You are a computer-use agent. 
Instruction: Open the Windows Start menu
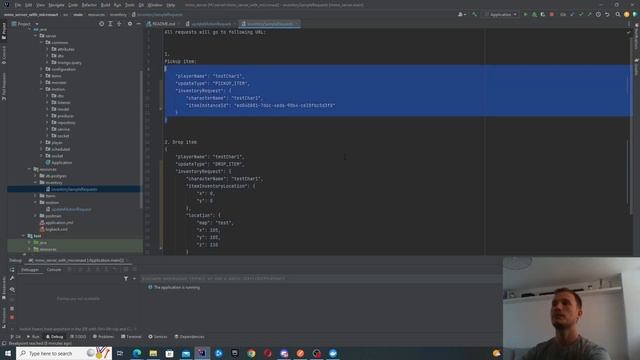coord(8,353)
